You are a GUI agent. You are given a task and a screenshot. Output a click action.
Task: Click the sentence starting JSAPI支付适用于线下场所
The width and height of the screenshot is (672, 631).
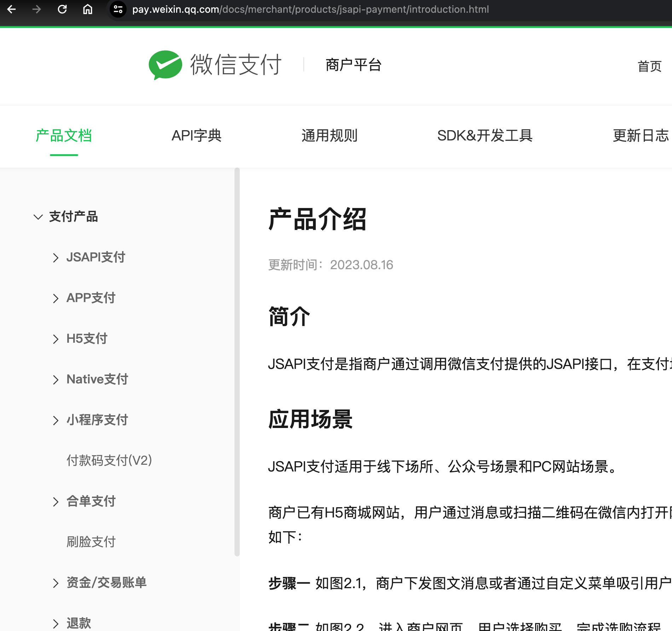tap(443, 467)
